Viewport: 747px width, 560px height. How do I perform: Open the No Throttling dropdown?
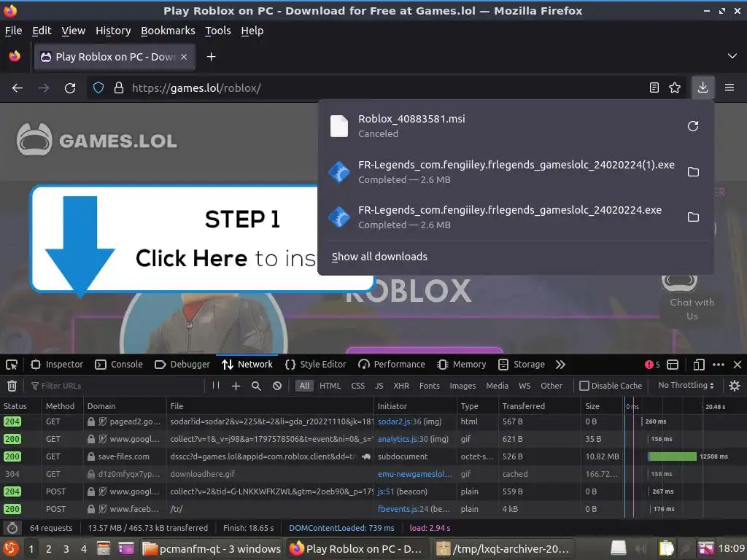(x=686, y=385)
